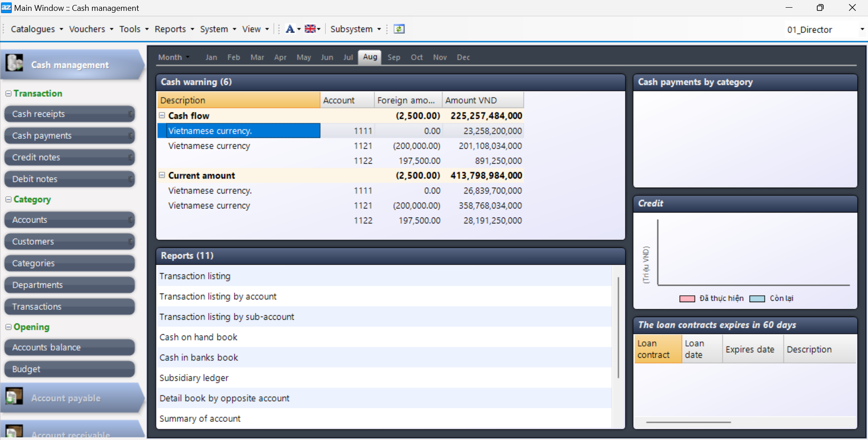Click the app logo in title bar
Image resolution: width=868 pixels, height=440 pixels.
(6, 8)
